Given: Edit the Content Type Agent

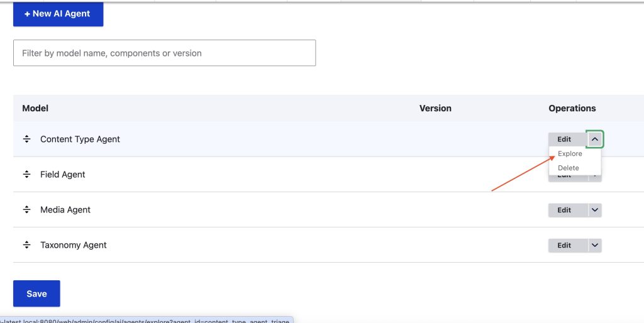Looking at the screenshot, I should click(564, 140).
